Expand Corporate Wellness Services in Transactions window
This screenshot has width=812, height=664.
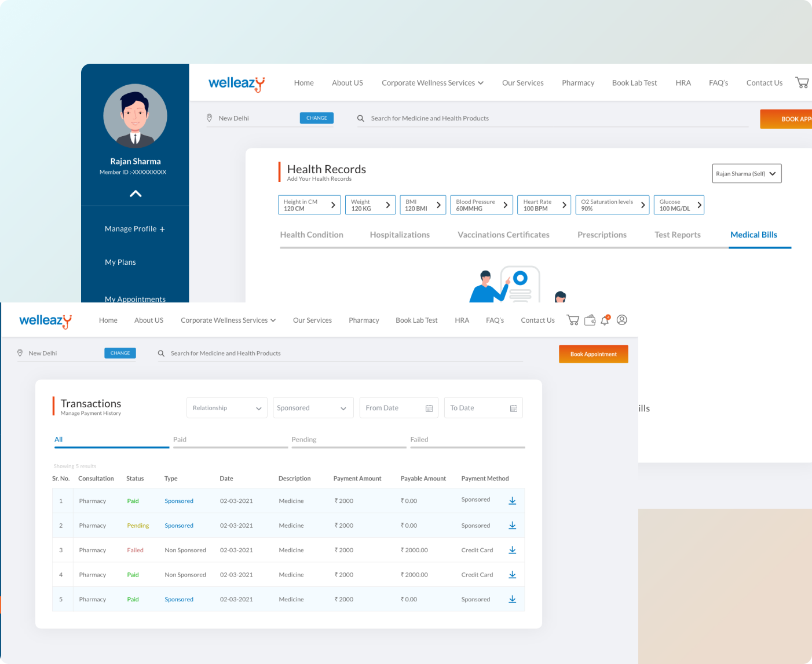228,320
